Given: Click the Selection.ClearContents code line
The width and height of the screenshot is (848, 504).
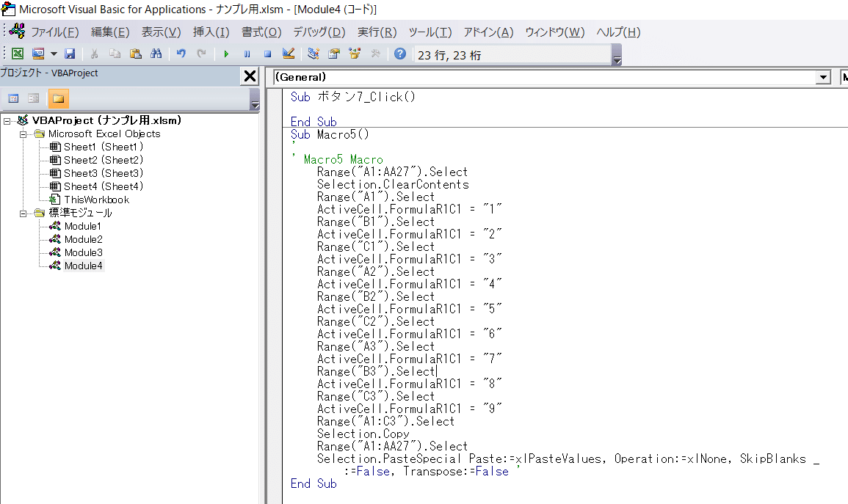Looking at the screenshot, I should (x=393, y=185).
